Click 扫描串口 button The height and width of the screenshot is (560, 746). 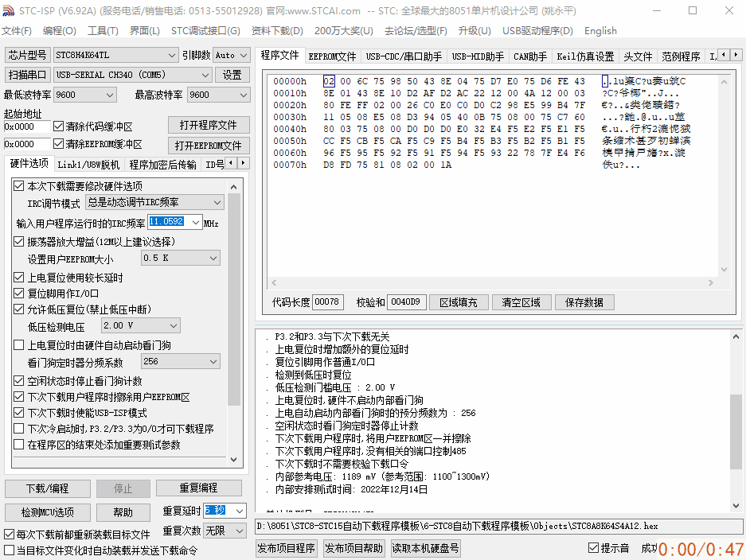[27, 75]
